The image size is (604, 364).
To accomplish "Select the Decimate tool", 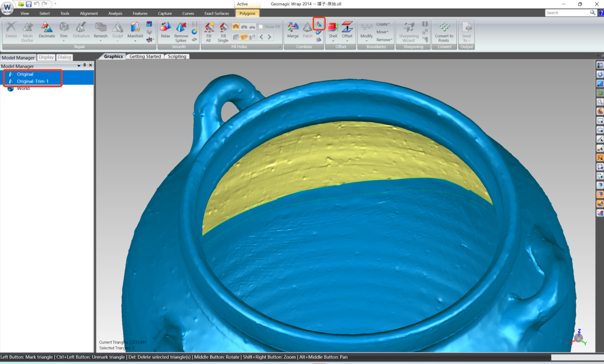I will (46, 30).
